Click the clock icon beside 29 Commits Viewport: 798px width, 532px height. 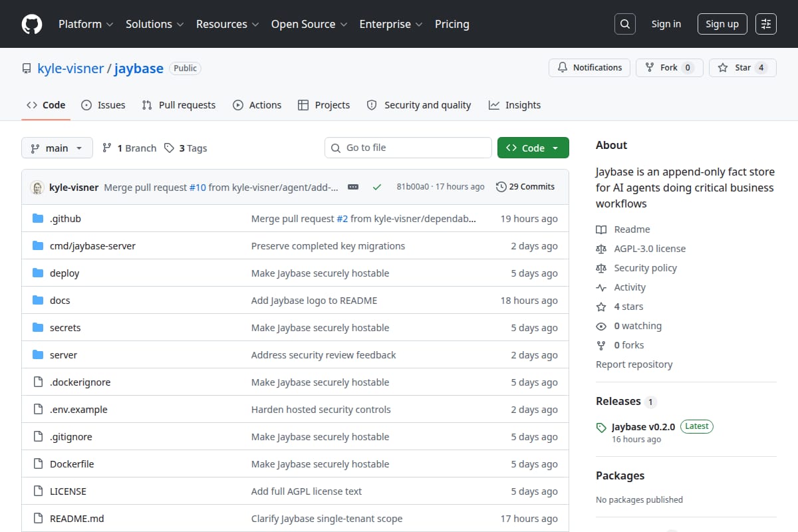coord(501,187)
